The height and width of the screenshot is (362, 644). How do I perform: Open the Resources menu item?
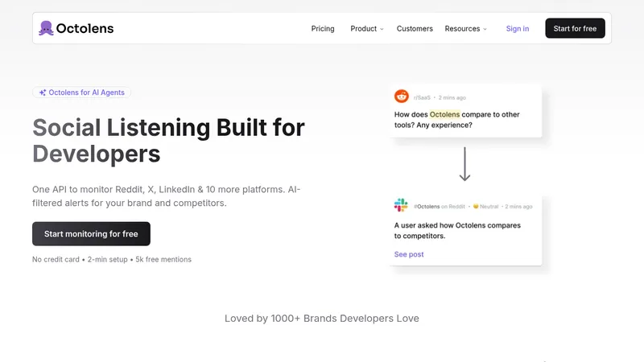[x=462, y=29]
